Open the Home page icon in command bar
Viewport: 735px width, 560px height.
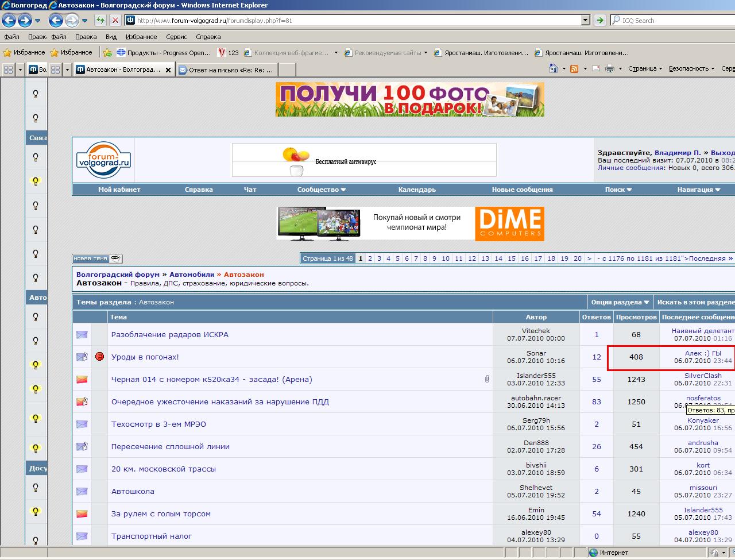pyautogui.click(x=554, y=68)
